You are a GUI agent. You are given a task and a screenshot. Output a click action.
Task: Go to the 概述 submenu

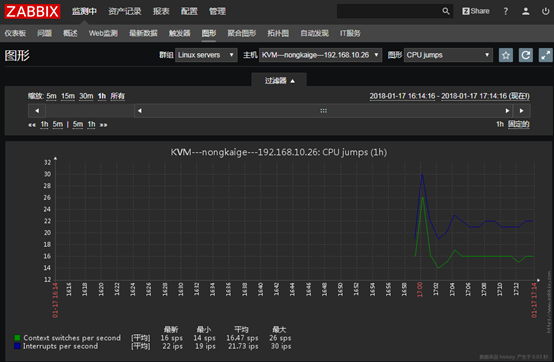70,33
